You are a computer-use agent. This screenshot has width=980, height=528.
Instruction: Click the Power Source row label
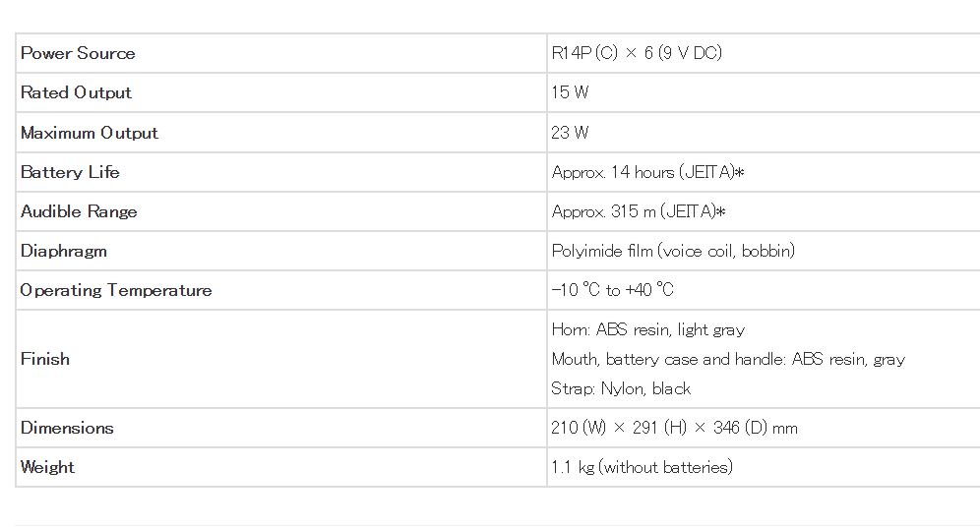(78, 53)
